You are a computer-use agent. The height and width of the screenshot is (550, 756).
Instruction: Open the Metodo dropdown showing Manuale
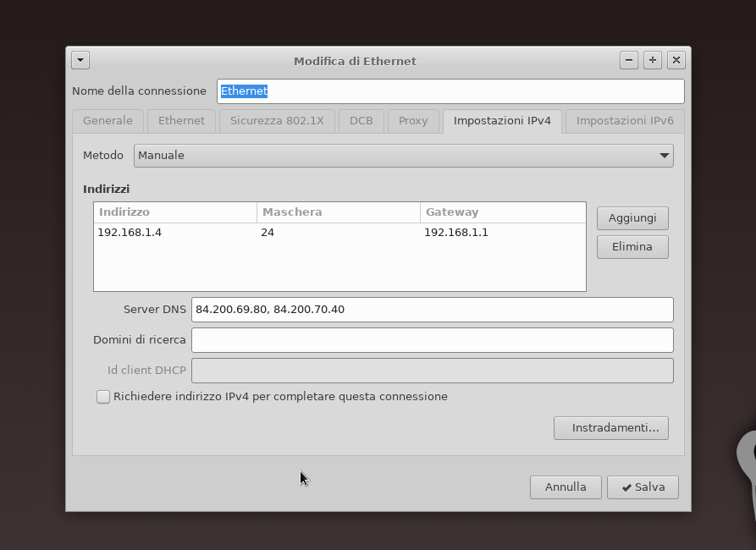click(x=404, y=156)
